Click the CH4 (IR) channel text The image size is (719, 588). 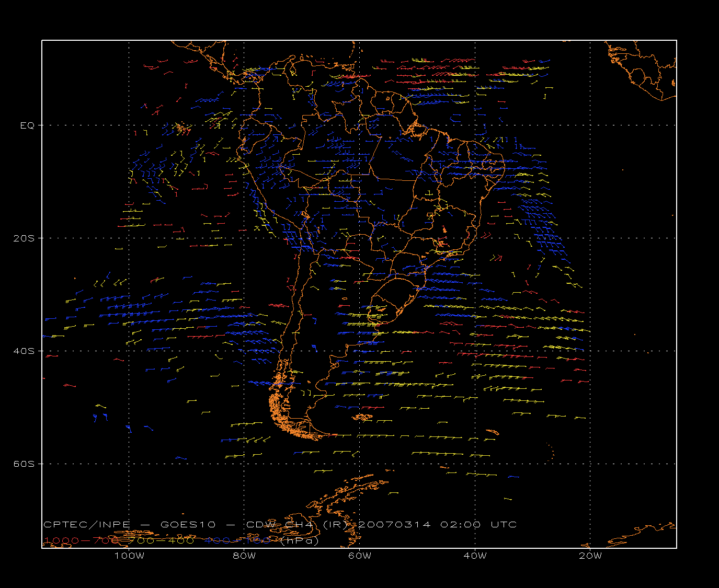tap(315, 524)
